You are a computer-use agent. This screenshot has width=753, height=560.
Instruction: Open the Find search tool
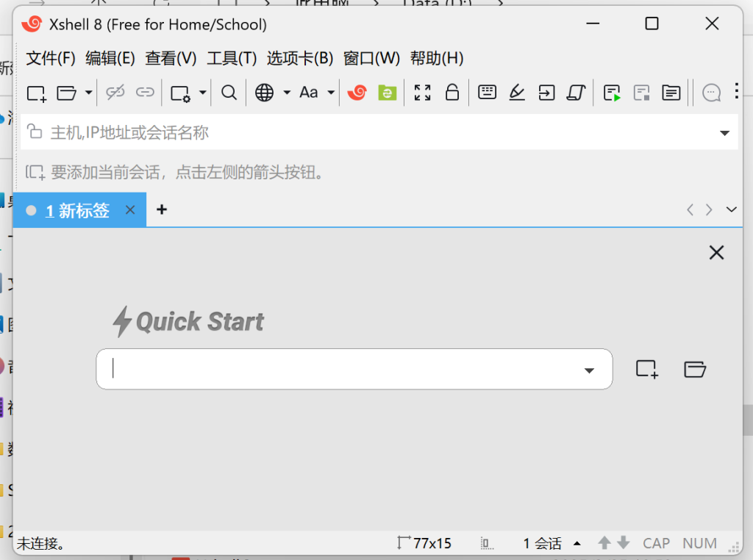coord(228,93)
